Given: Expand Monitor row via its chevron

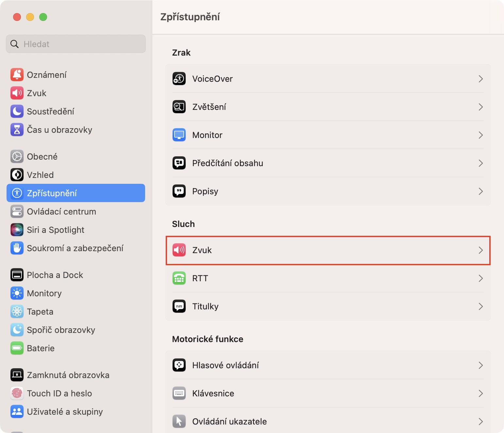Looking at the screenshot, I should pos(480,135).
